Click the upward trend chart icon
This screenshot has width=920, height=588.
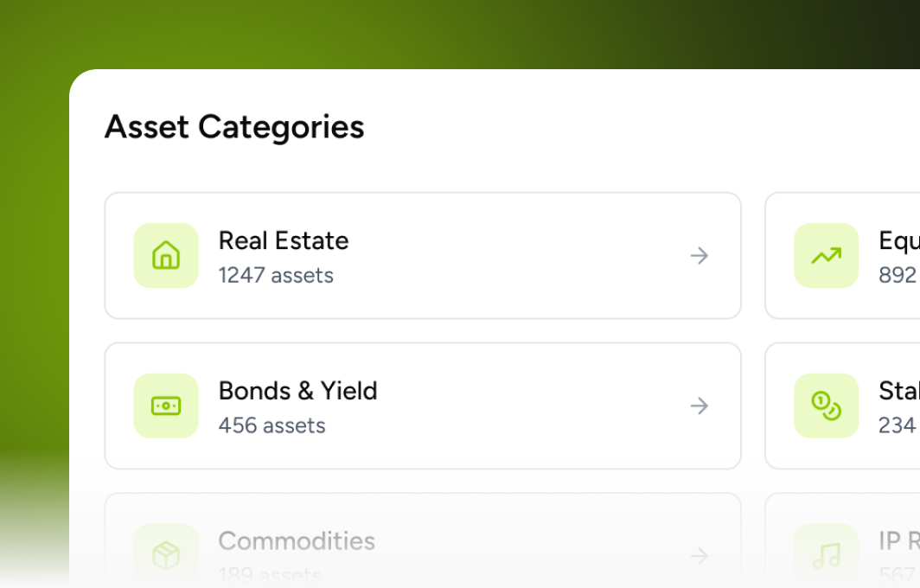point(826,255)
